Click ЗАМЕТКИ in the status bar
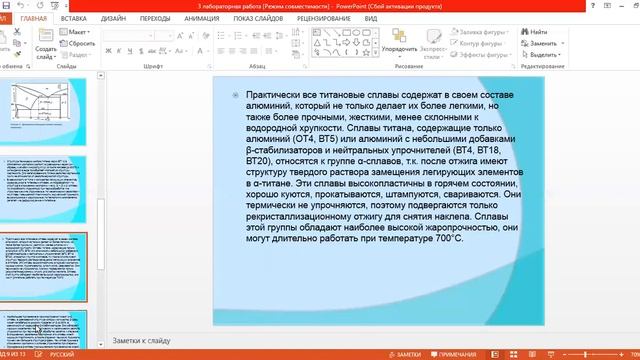The image size is (640, 360). [x=405, y=355]
